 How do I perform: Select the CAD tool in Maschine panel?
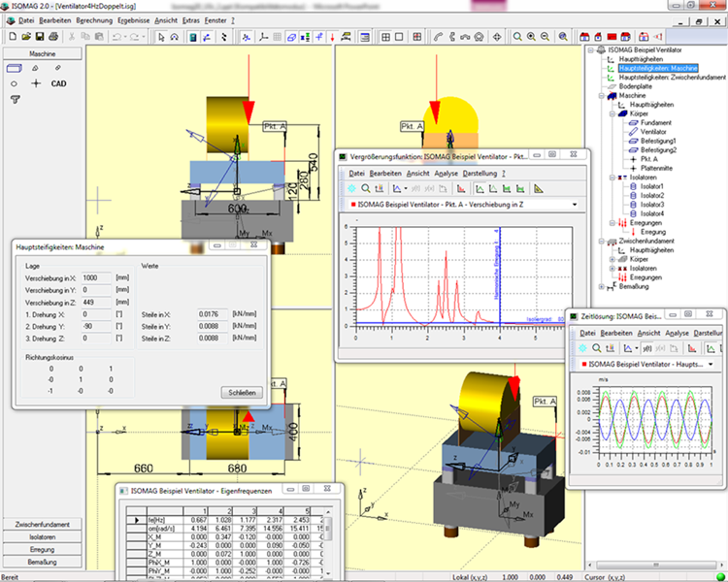pyautogui.click(x=59, y=84)
